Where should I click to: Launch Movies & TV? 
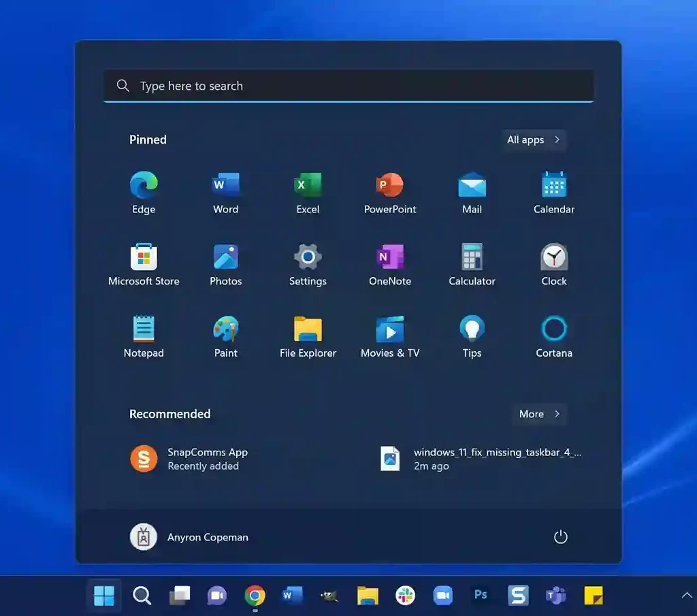click(390, 336)
